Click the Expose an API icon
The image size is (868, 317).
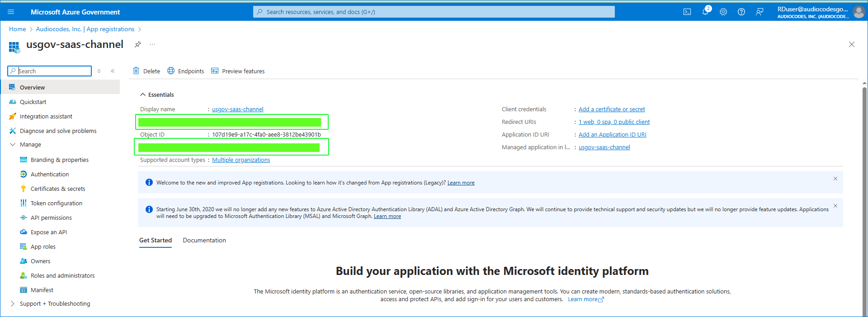click(24, 232)
